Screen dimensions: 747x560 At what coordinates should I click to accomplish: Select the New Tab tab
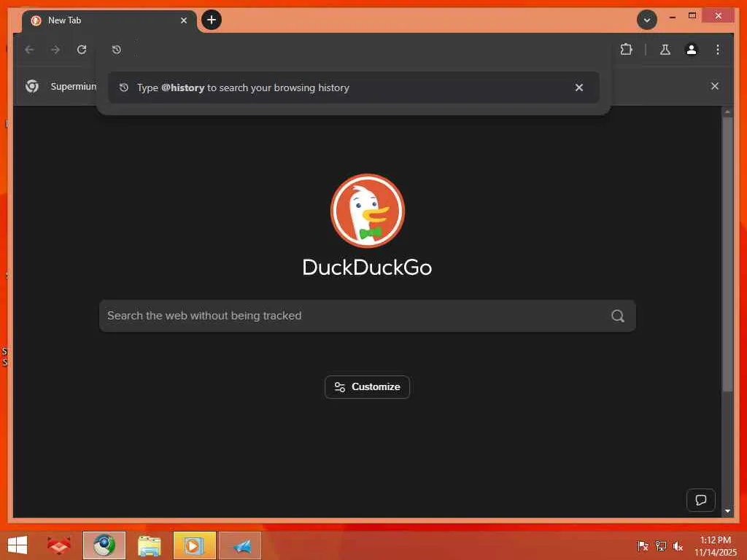click(x=109, y=20)
